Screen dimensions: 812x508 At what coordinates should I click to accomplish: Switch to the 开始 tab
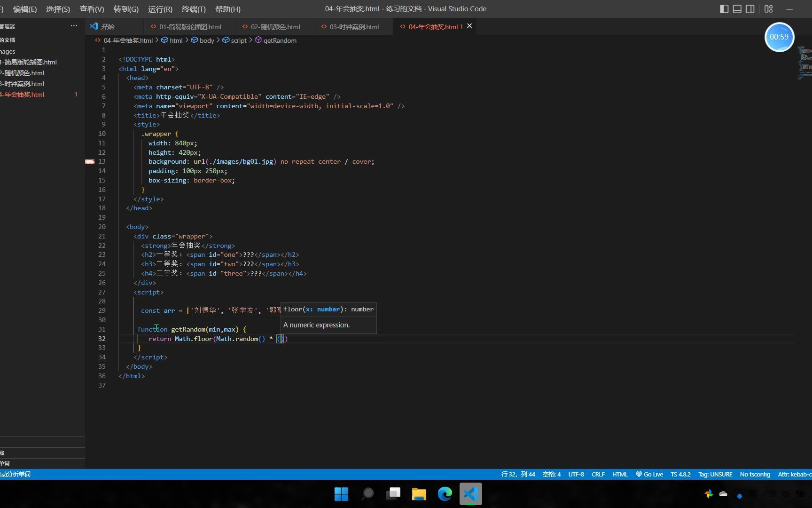point(114,27)
